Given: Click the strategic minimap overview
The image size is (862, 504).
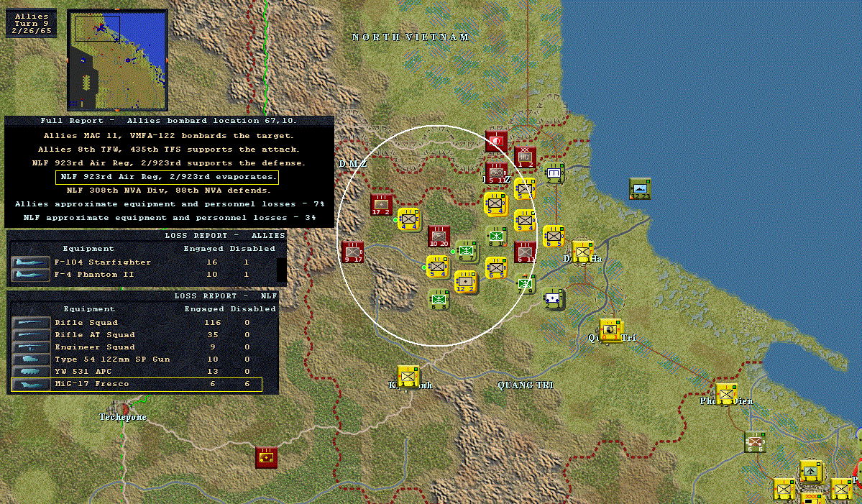Looking at the screenshot, I should 117,60.
